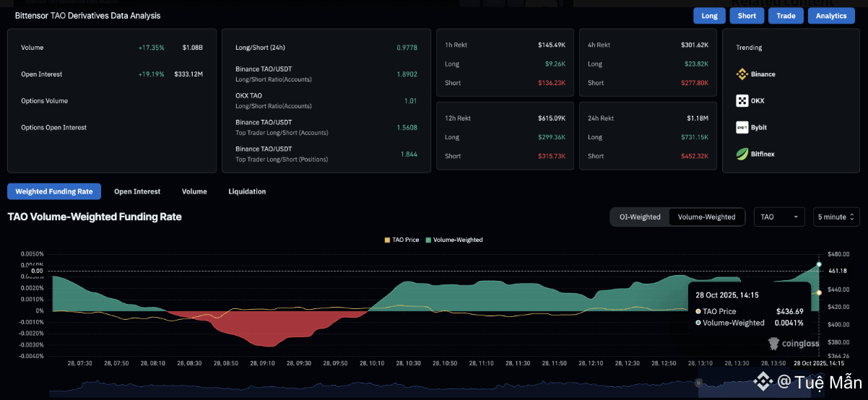Click the time range slider handle
Viewport: 868px width, 400px height.
tap(698, 382)
